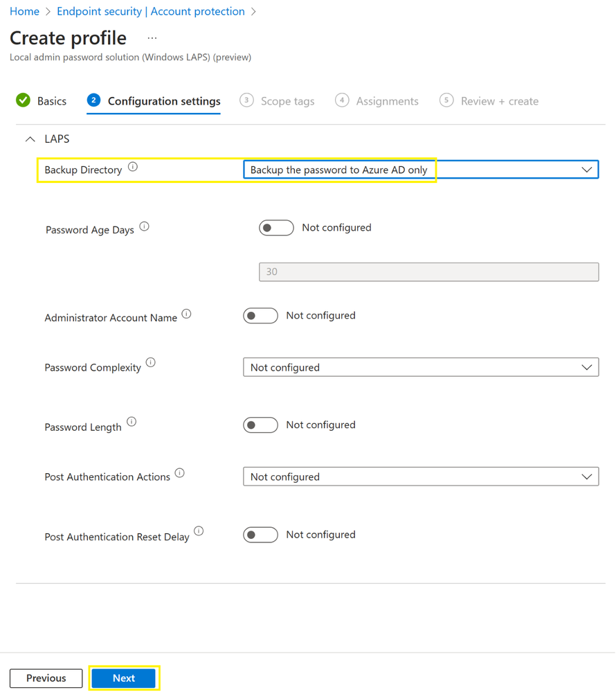Click info icon next to Password Length
This screenshot has width=616, height=692.
pyautogui.click(x=132, y=422)
